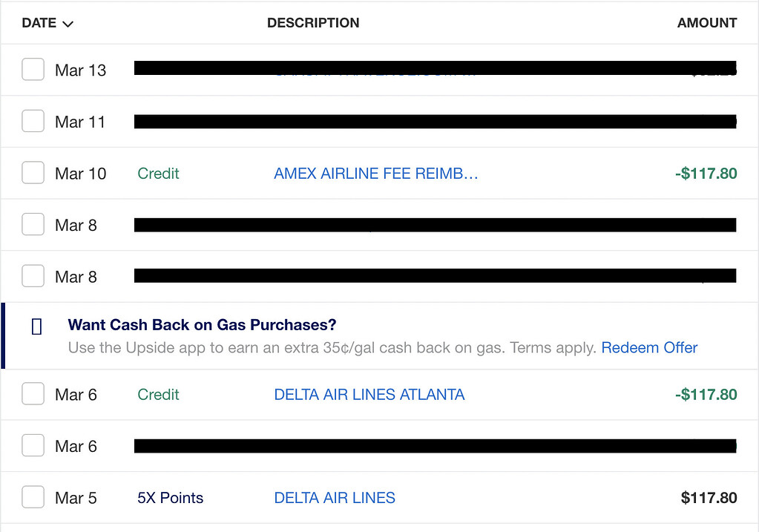Select checkbox for Delta Air Lines Atlanta credit

33,395
